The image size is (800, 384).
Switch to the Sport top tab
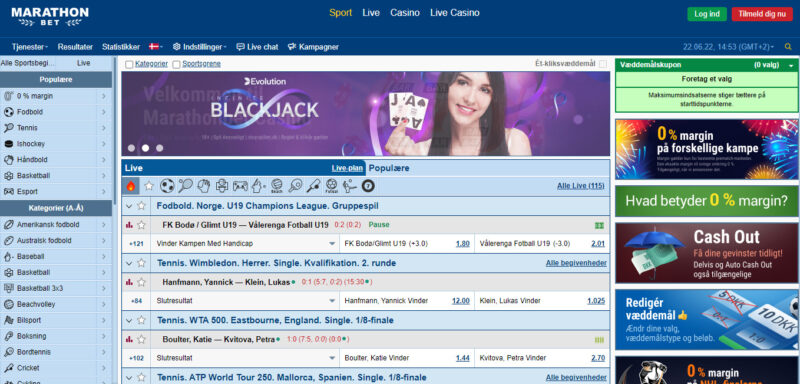tap(340, 13)
